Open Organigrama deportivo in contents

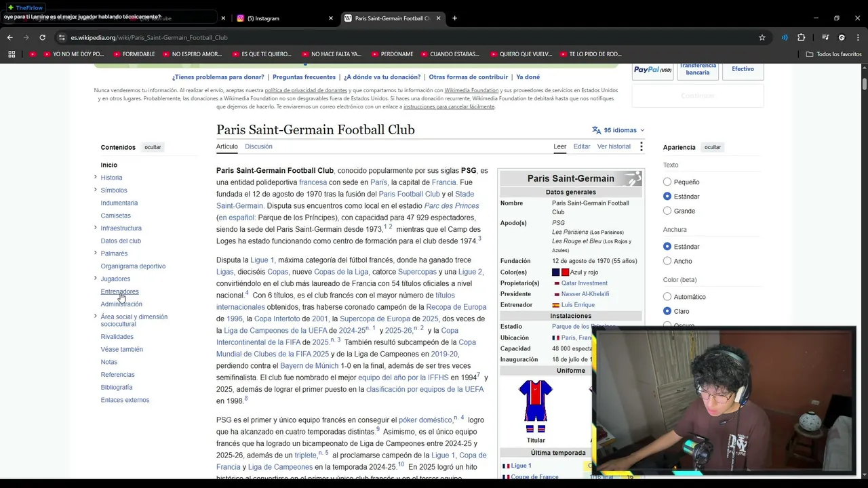click(x=133, y=266)
